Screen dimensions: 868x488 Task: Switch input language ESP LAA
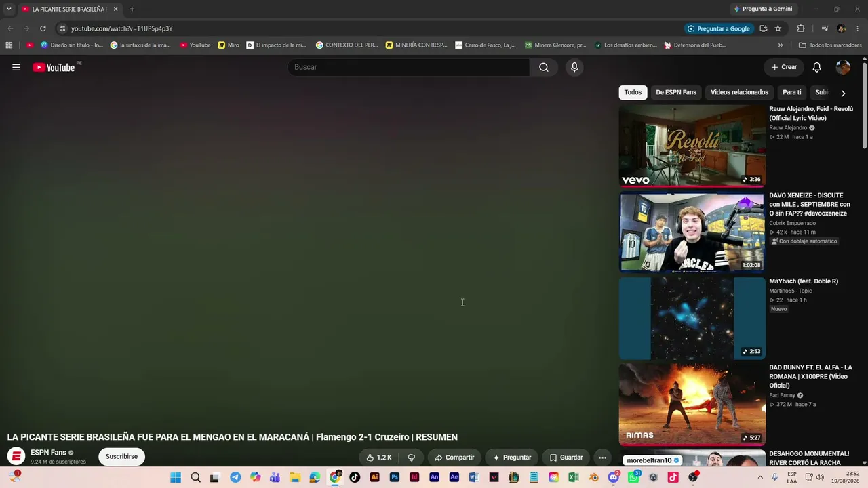(793, 477)
